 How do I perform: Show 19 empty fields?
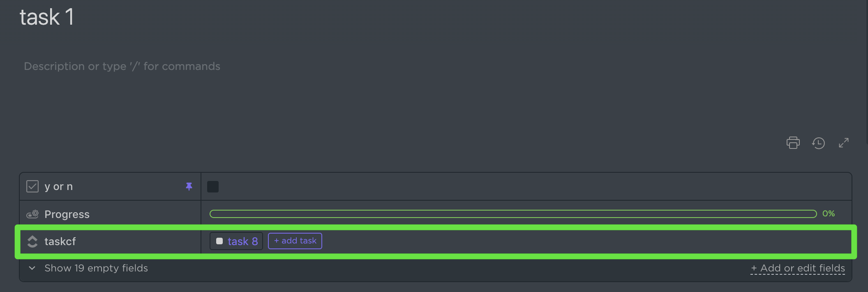96,268
